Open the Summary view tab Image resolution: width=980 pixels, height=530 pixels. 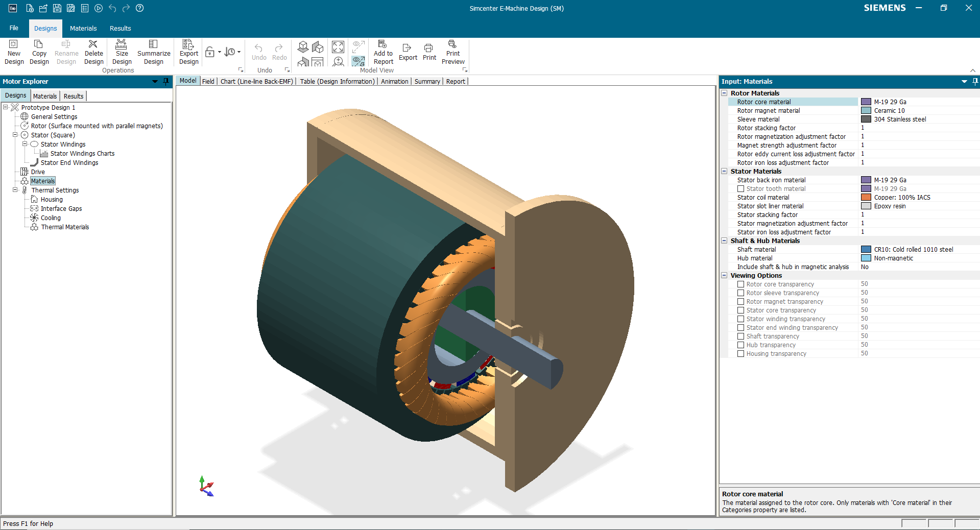coord(427,81)
